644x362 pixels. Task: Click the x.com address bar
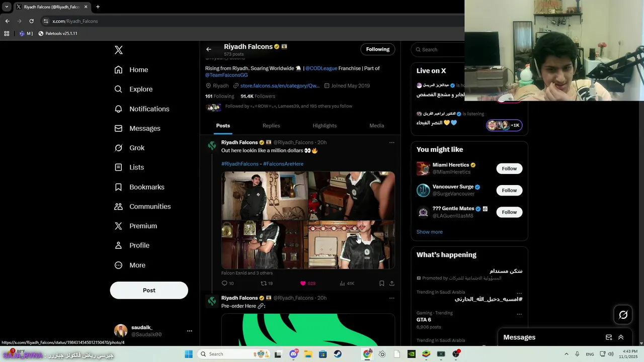252,21
